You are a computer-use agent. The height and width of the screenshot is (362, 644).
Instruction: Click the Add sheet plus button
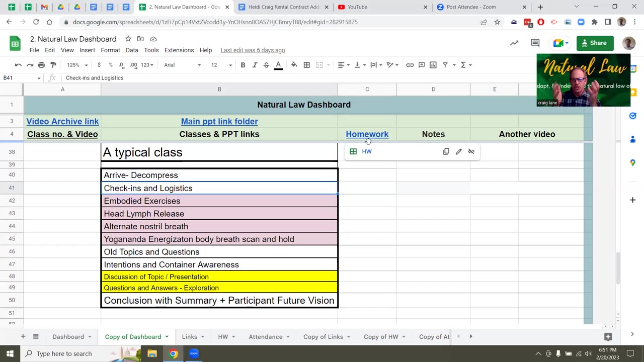pos(23,336)
